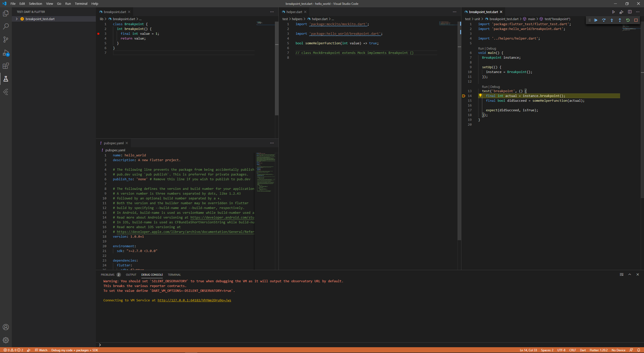Maximize the panel with the chevron up
The image size is (644, 353).
[x=630, y=274]
